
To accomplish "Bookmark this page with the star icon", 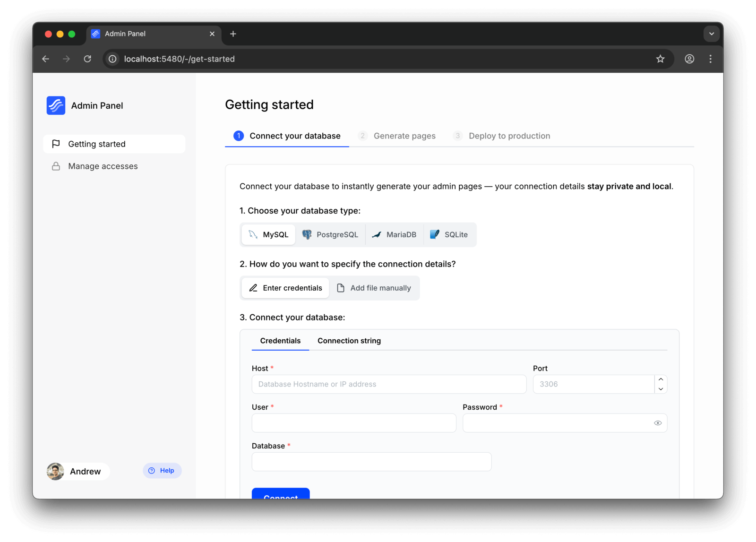I will click(x=660, y=59).
